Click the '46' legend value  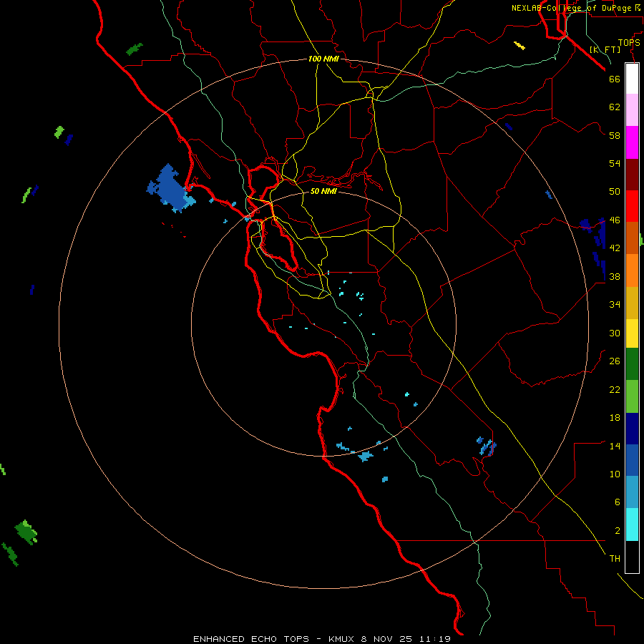[x=615, y=220]
